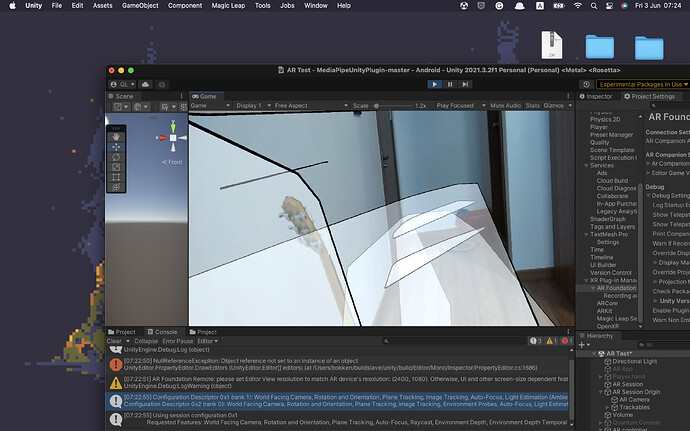Switch to the Console tab
Screen dimensions: 690x431
(162, 332)
